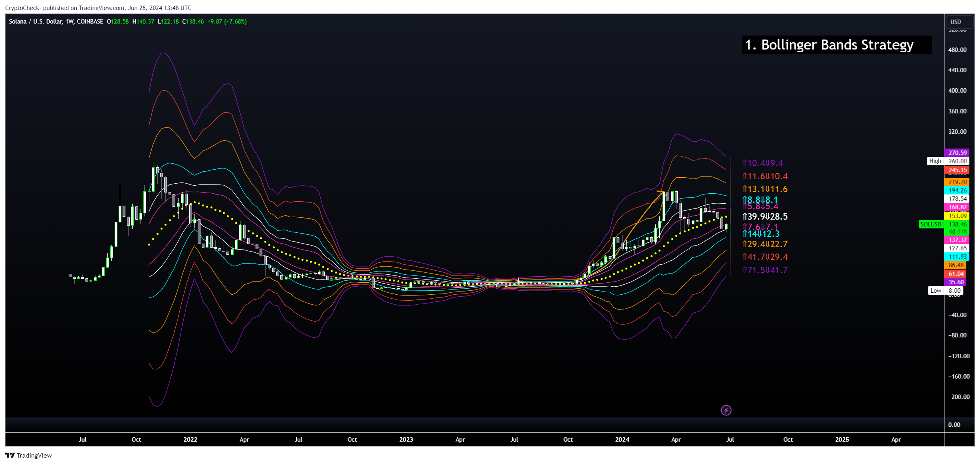The image size is (980, 464).
Task: Click the purple lightning bolt icon
Action: point(726,410)
